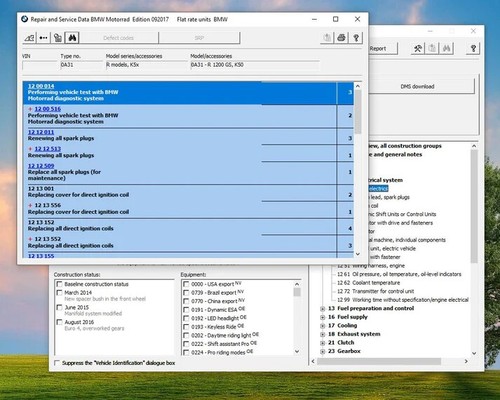This screenshot has height=400, width=500.
Task: Click the Model series field R models, K5x
Action: 147,65
